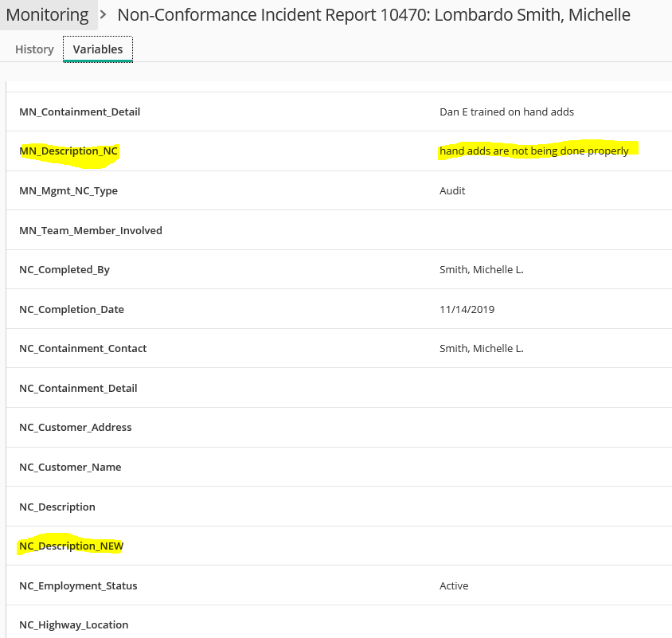Viewport: 672px width, 638px height.
Task: Click the highlighted 'hand adds are not being done properly' value
Action: [x=533, y=151]
